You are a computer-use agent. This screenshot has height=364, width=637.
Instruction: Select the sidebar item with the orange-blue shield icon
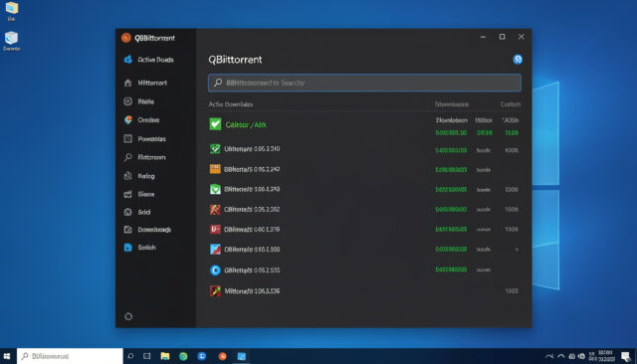coord(141,120)
